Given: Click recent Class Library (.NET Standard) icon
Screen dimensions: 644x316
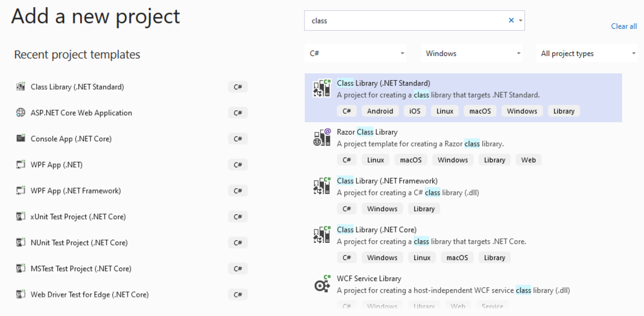Looking at the screenshot, I should pos(20,87).
